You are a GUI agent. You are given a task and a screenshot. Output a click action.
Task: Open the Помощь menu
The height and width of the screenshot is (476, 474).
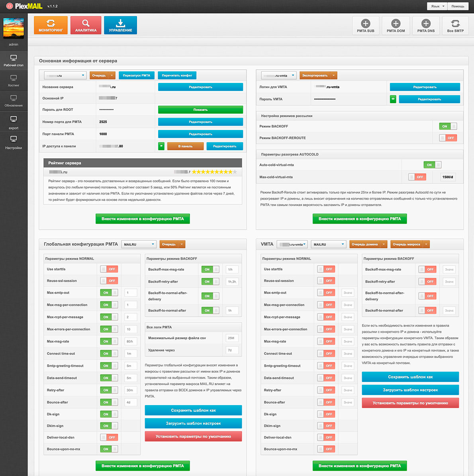(458, 6)
